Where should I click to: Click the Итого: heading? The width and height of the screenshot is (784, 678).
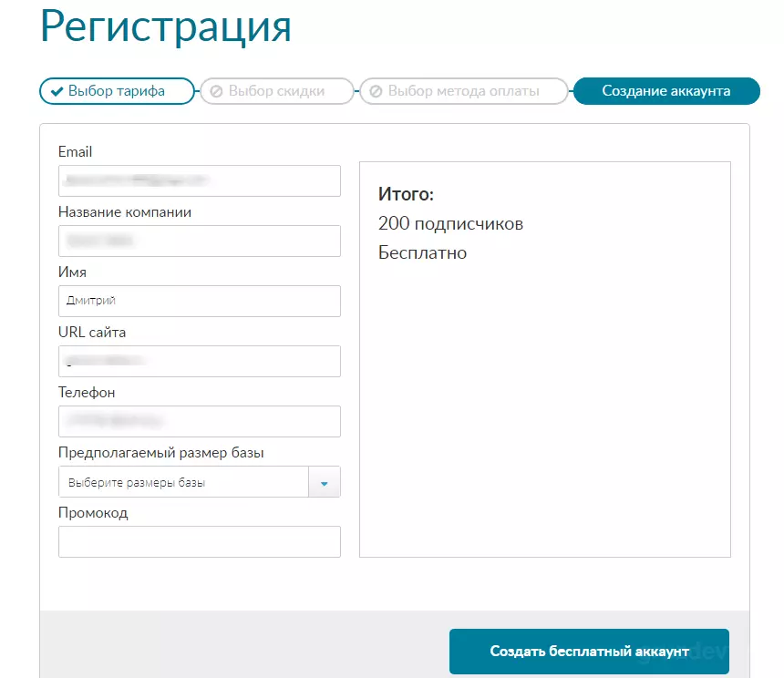406,194
